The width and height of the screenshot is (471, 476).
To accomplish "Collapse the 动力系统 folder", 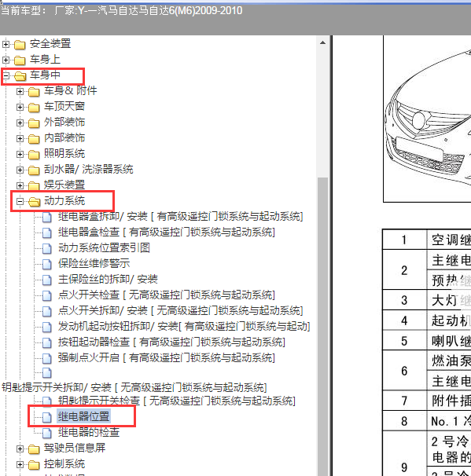I will 20,201.
